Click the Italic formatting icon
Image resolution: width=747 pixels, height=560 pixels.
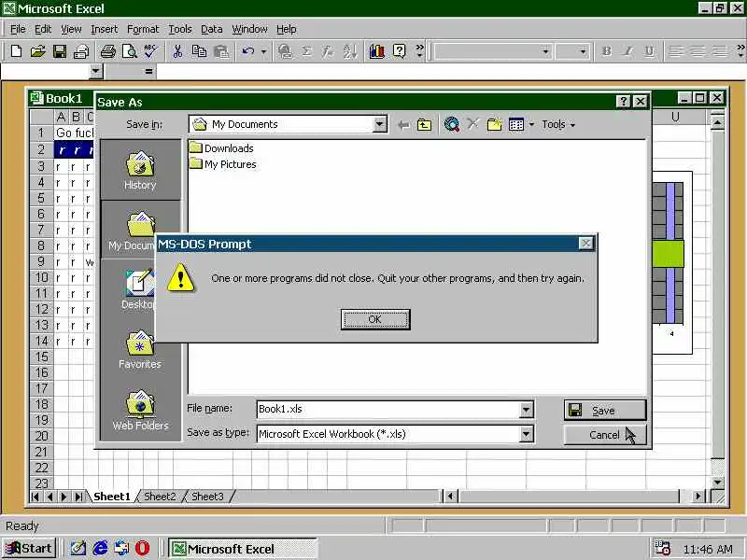(627, 51)
